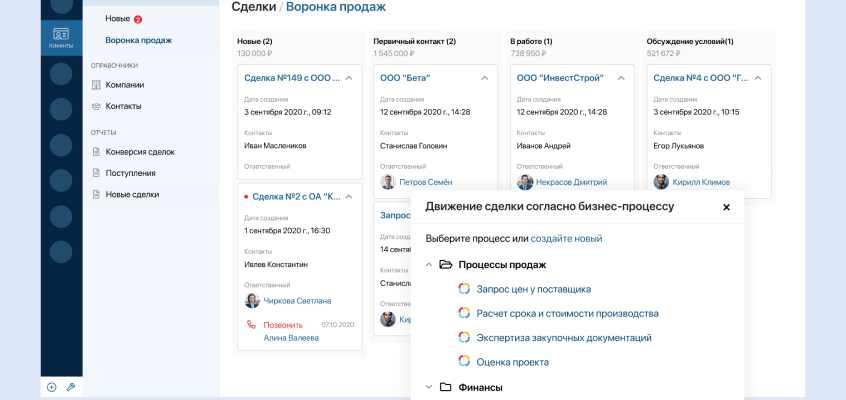The height and width of the screenshot is (400, 846).
Task: Click the Компании directory icon
Action: (x=96, y=85)
